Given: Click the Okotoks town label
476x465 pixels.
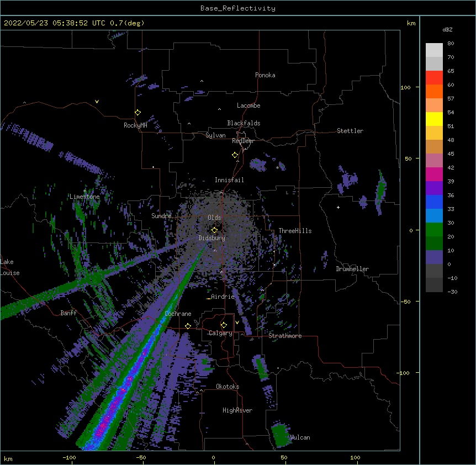Looking at the screenshot, I should pos(228,387).
